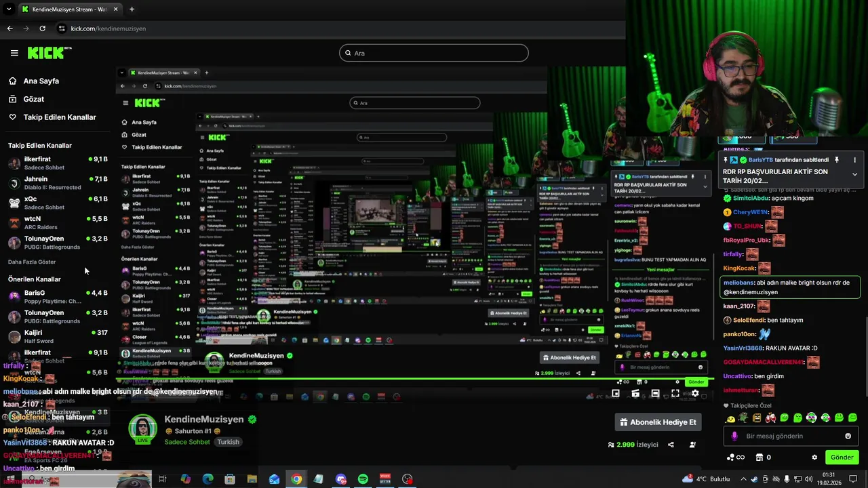This screenshot has height=488, width=868.
Task: Insert the last green emote in row
Action: click(852, 418)
